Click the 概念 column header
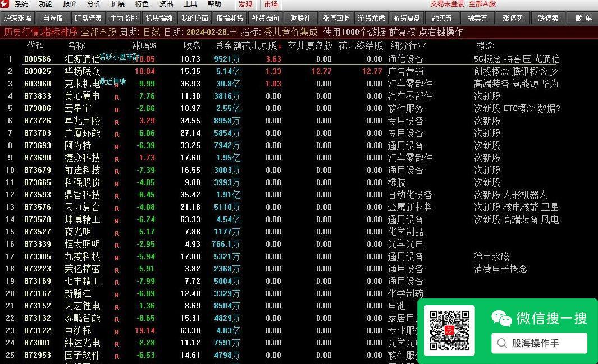The width and height of the screenshot is (598, 364). click(x=485, y=46)
